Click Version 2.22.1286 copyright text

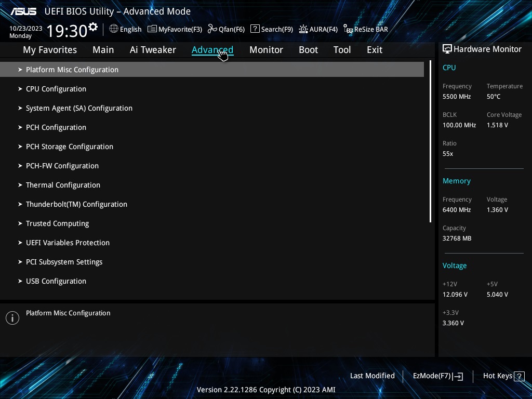pos(266,390)
